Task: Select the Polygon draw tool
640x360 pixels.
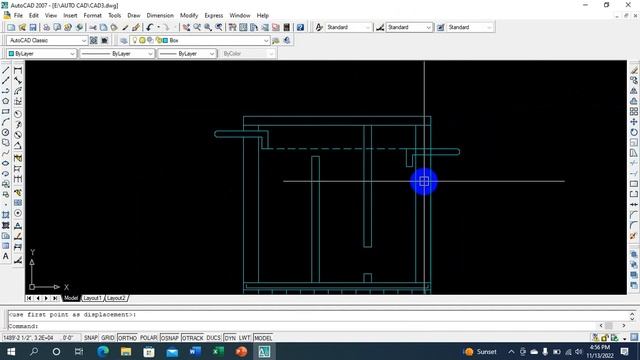Action: [x=6, y=101]
